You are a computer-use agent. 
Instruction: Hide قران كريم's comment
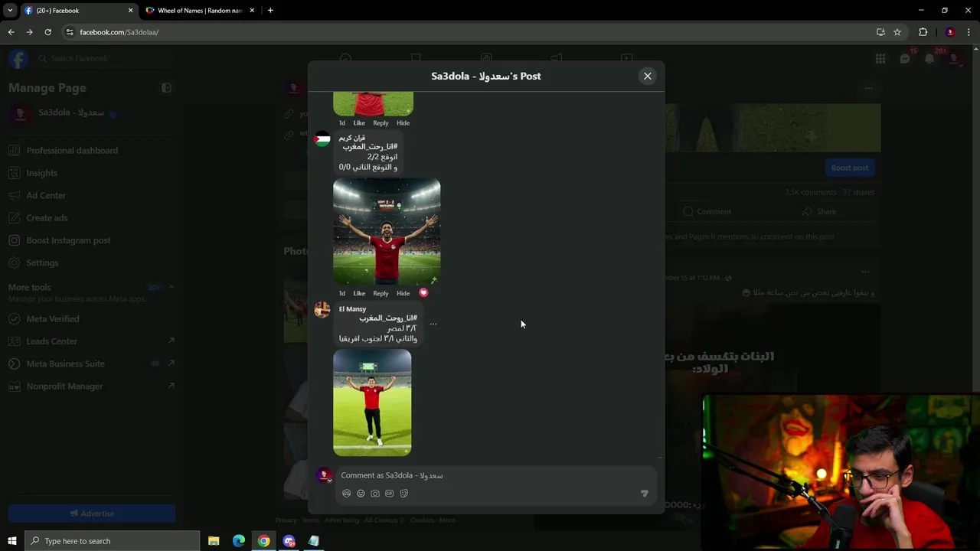403,293
